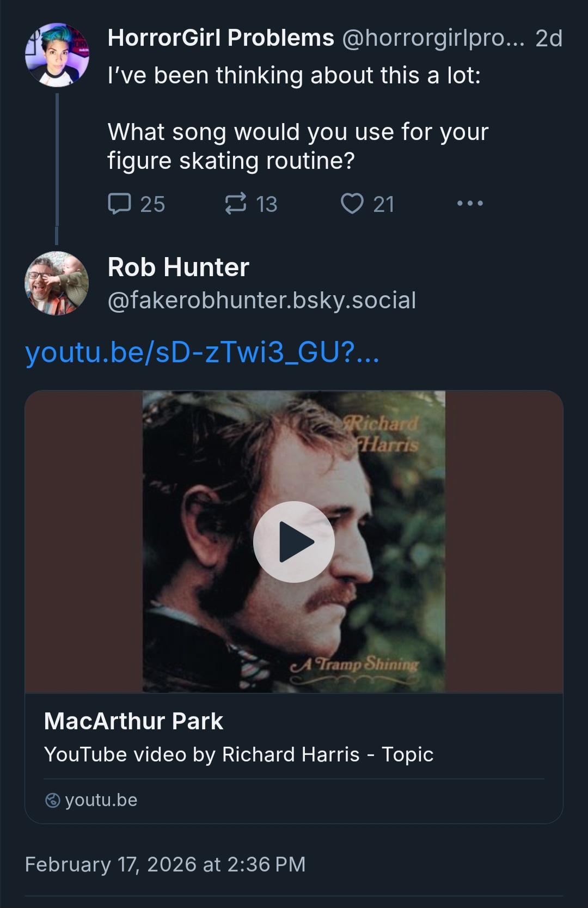This screenshot has height=908, width=588.
Task: Click the A Tramp Shining caption on cover
Action: [x=355, y=665]
